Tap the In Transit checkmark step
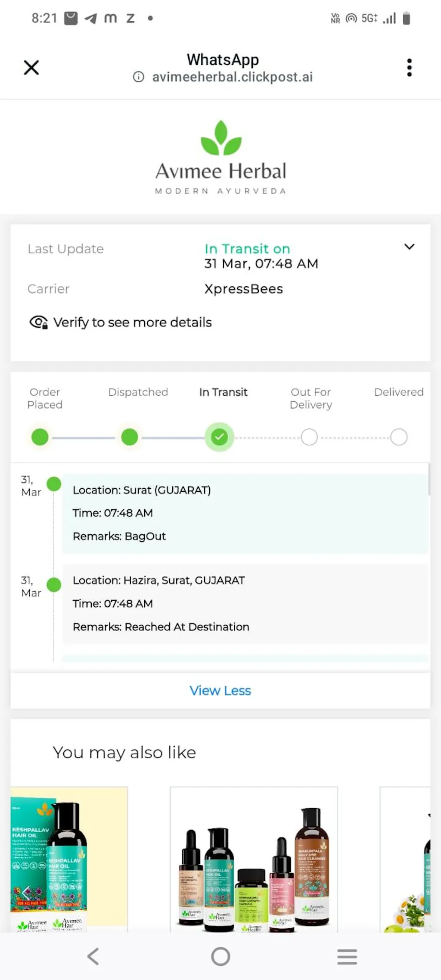Image resolution: width=441 pixels, height=980 pixels. 219,437
